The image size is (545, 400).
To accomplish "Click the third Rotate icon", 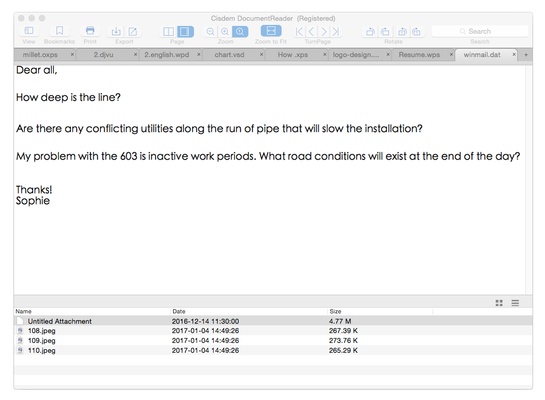I will pyautogui.click(x=402, y=32).
